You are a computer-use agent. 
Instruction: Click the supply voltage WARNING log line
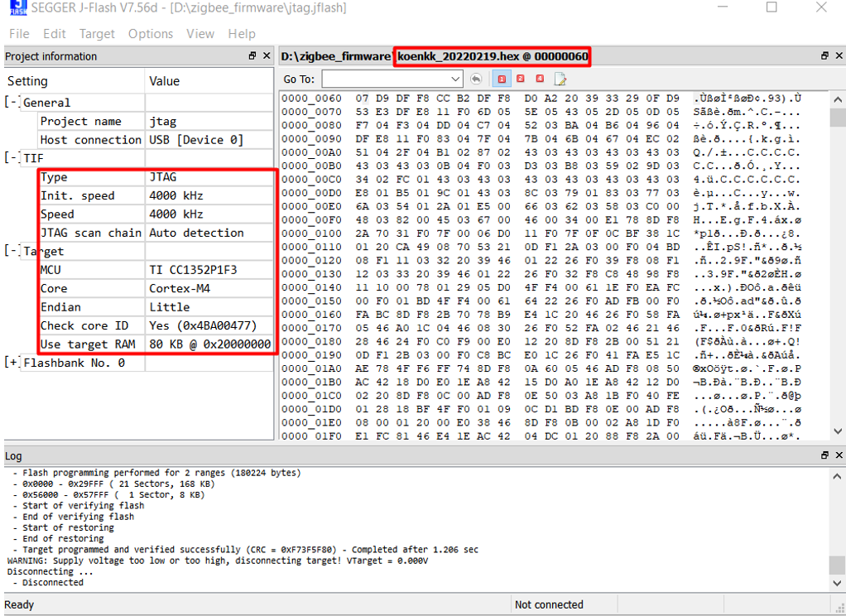coord(218,561)
